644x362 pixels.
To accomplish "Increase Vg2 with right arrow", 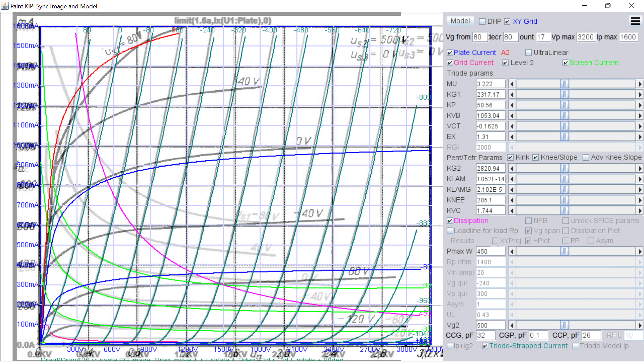I will tap(640, 325).
